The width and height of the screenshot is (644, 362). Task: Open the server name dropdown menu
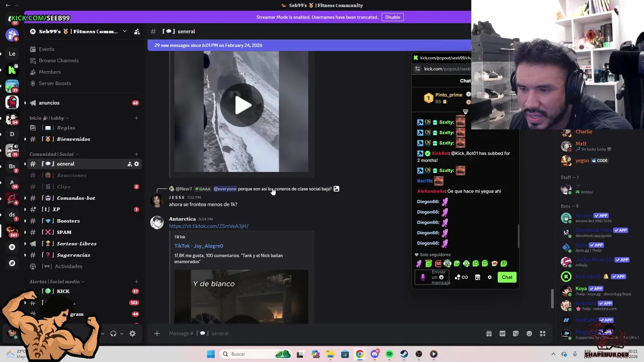pos(124,32)
